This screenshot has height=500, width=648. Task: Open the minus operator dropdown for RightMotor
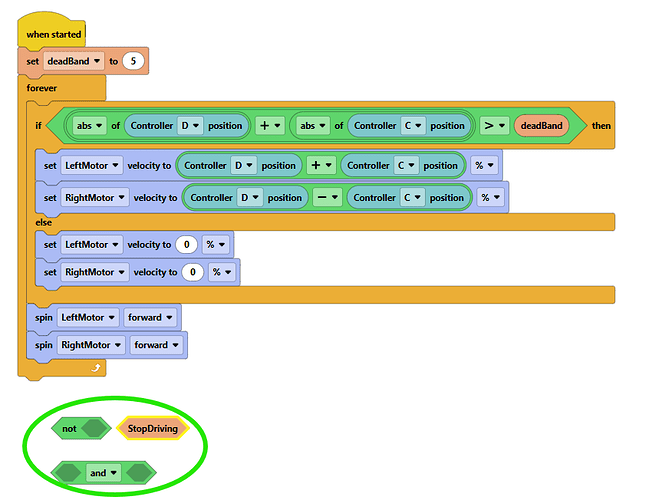pos(327,198)
